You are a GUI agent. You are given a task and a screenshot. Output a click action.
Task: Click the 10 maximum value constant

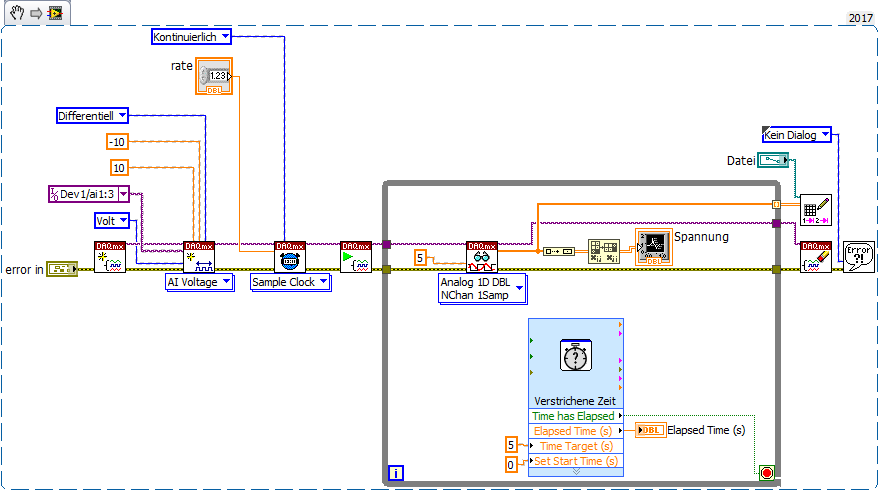119,168
